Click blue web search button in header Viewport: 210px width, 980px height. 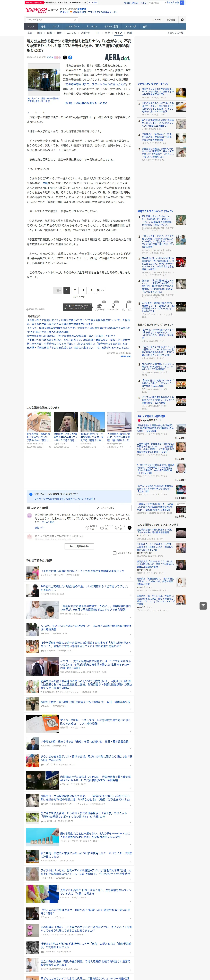(x=182, y=3)
